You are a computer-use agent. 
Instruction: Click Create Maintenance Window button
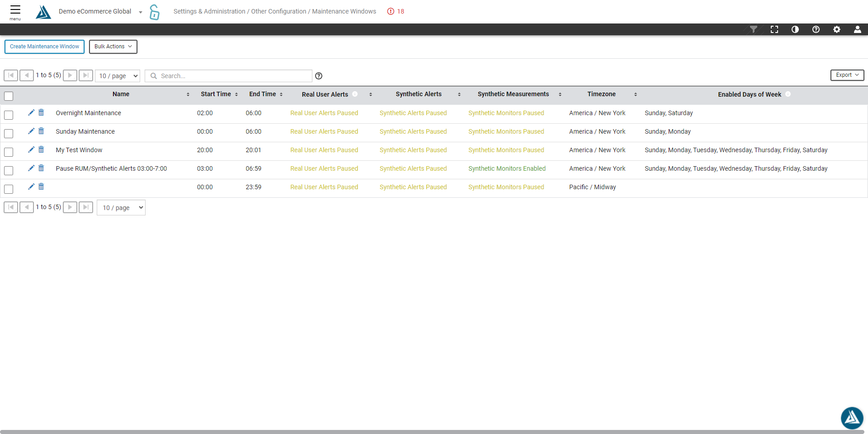coord(44,47)
